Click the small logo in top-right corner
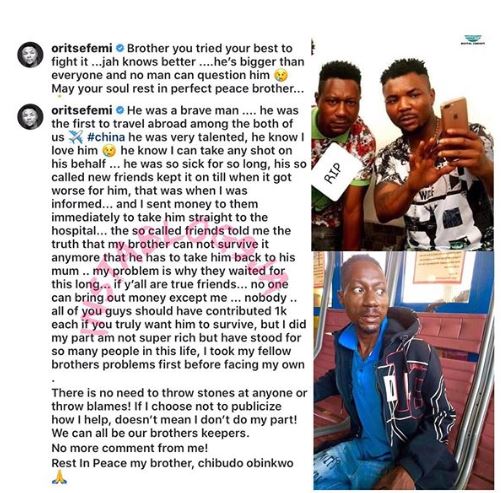The width and height of the screenshot is (501, 493). [x=473, y=40]
